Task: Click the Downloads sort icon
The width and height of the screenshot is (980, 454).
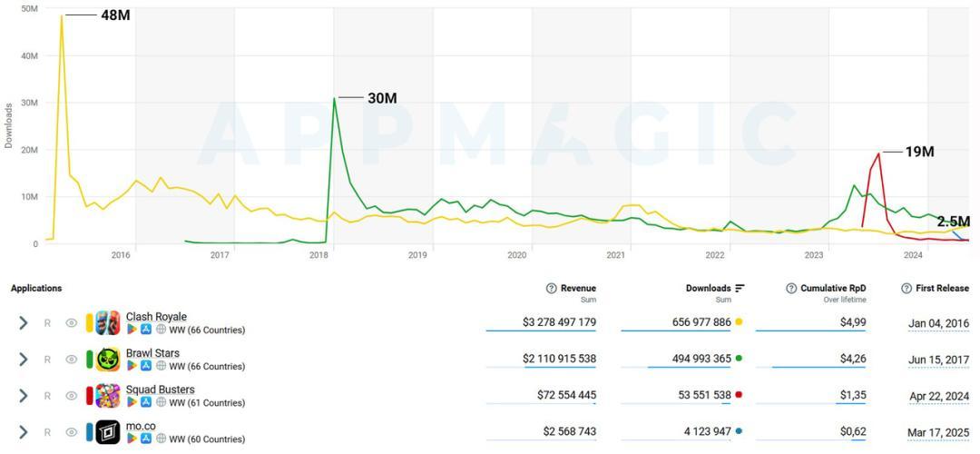Action: [x=740, y=289]
